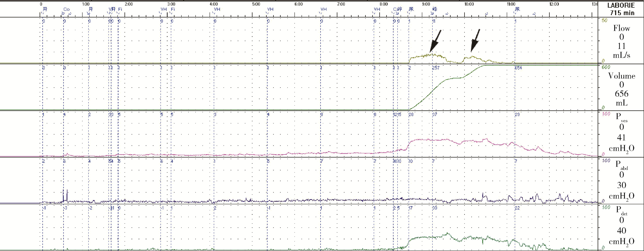Select the Flow channel label
The width and height of the screenshot is (644, 251).
[621, 28]
